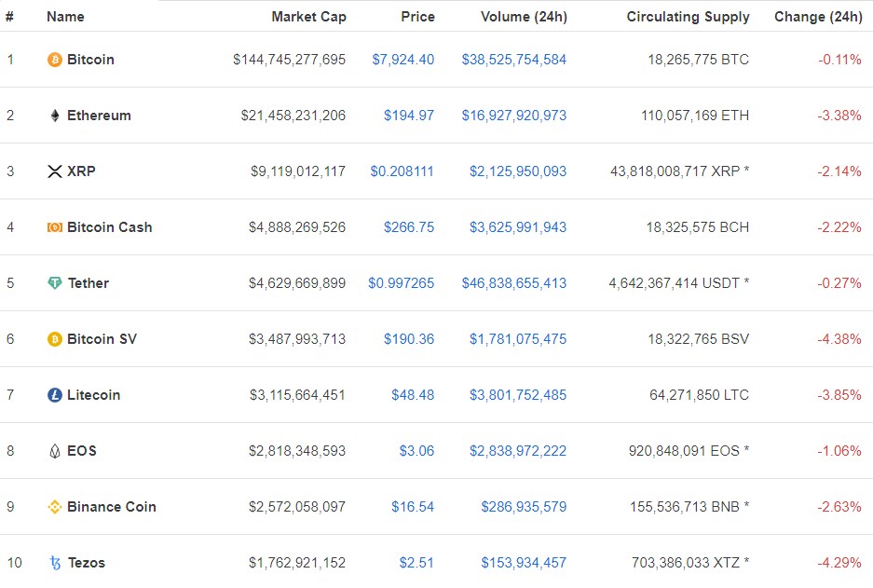Open the Tezos name link
Screen dimensions: 873x588
tap(87, 563)
